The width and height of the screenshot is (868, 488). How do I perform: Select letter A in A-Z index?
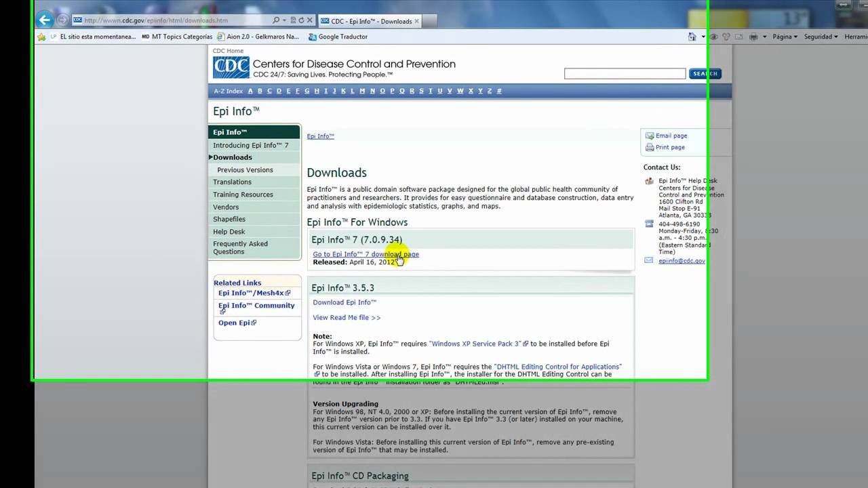[250, 91]
